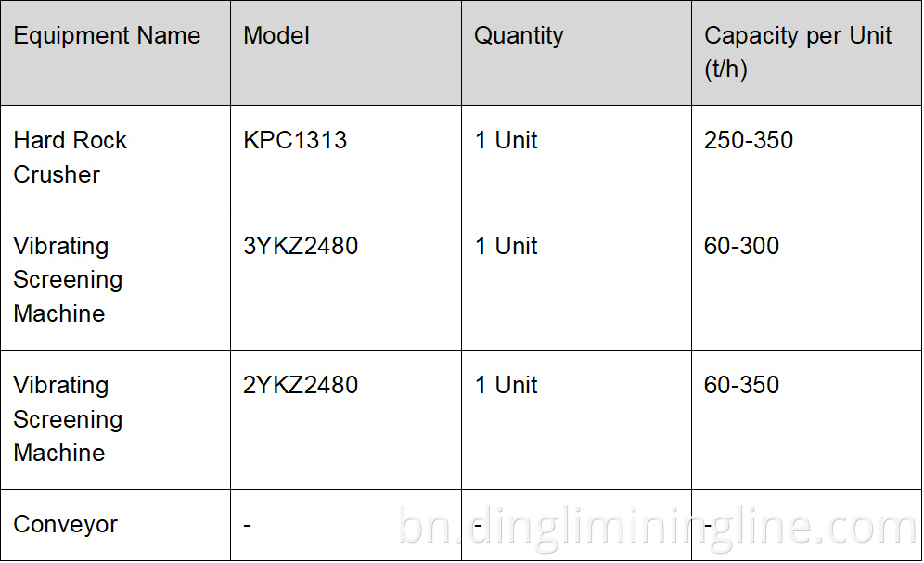Click the dash in Conveyor's Quantity column

click(478, 525)
